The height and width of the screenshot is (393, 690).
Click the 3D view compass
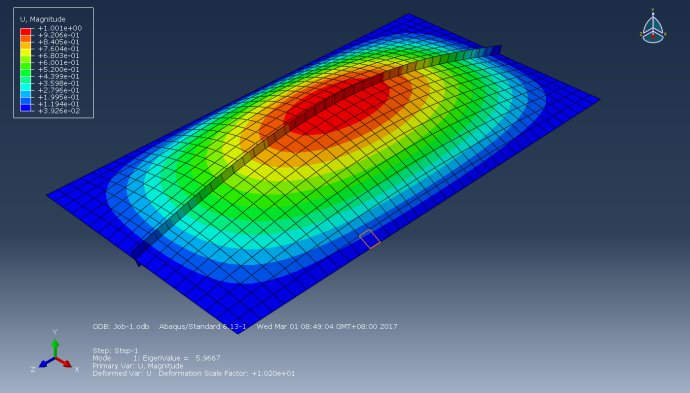click(x=653, y=27)
